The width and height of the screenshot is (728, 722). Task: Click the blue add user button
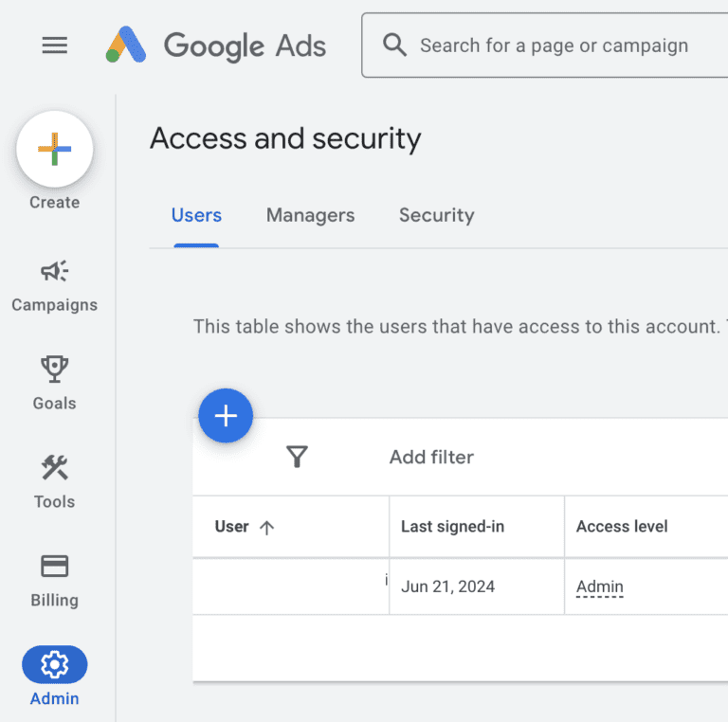pos(226,415)
